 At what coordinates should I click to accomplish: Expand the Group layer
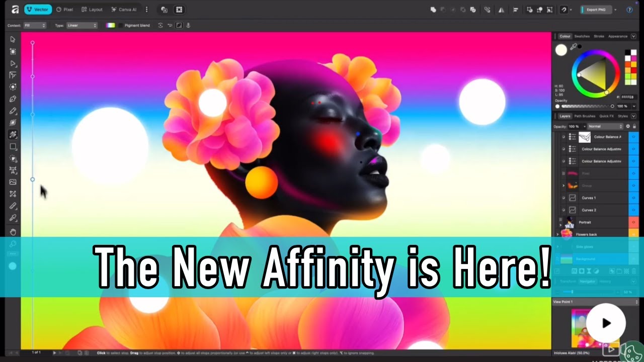coord(563,186)
